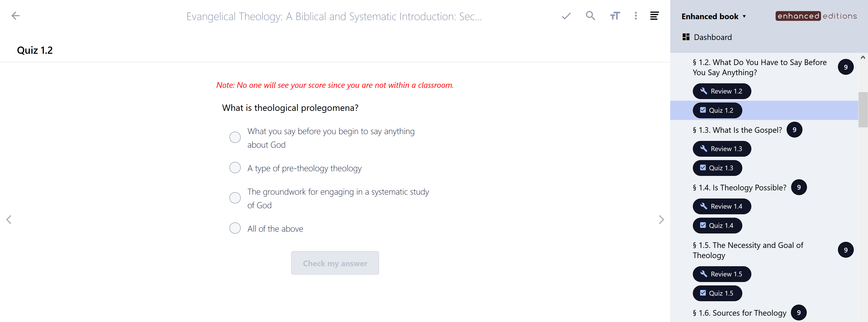This screenshot has height=322, width=868.
Task: Open Review 1.2 in the sidebar
Action: point(722,91)
